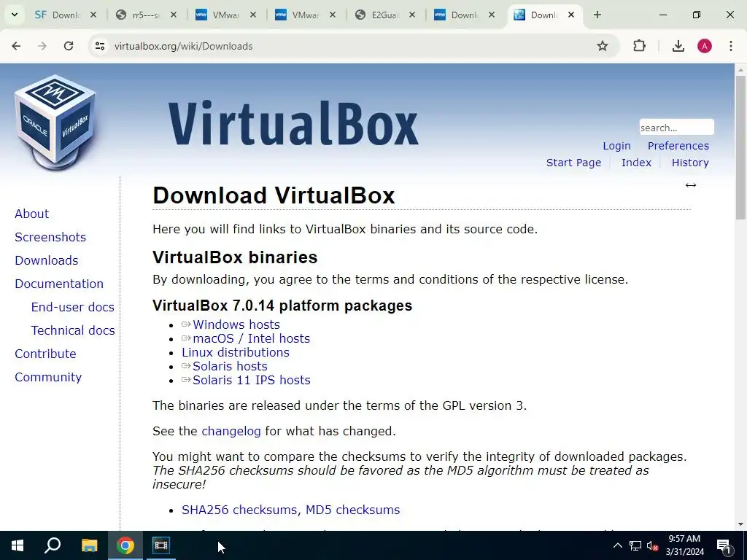Viewport: 747px width, 560px height.
Task: Click the site search box
Action: point(676,128)
